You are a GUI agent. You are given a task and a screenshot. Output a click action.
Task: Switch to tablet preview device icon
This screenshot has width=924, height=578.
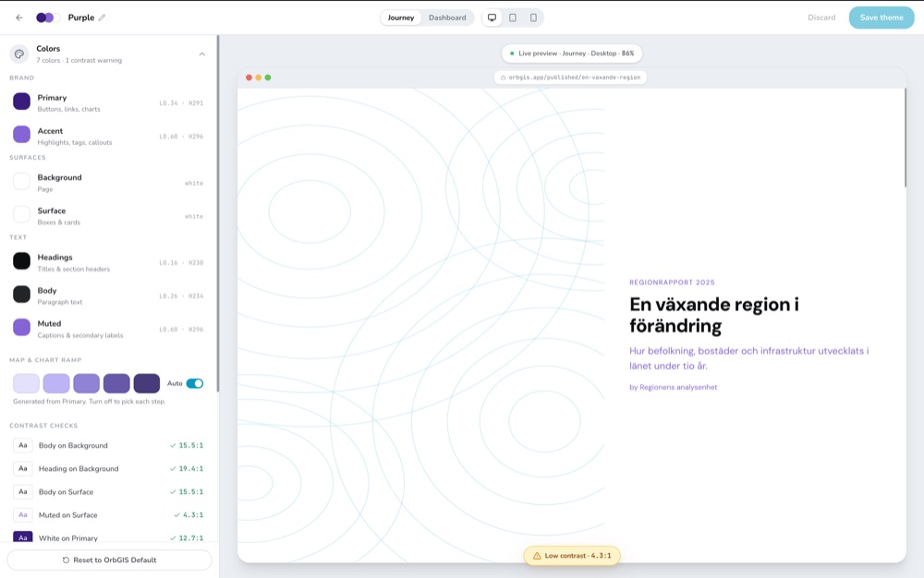[513, 18]
